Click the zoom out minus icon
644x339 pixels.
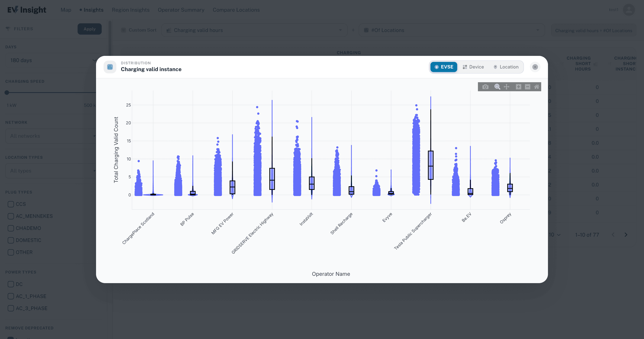527,87
